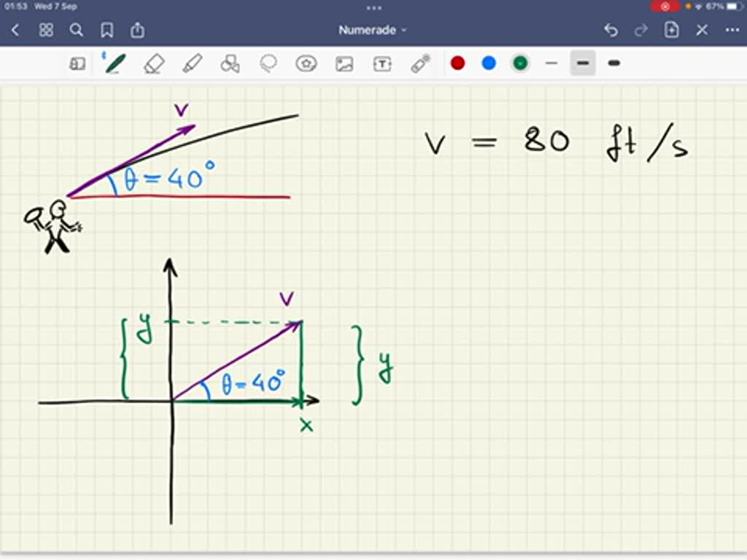Open the sticker/stamp tool
Viewport: 747px width, 560px height.
tap(306, 63)
